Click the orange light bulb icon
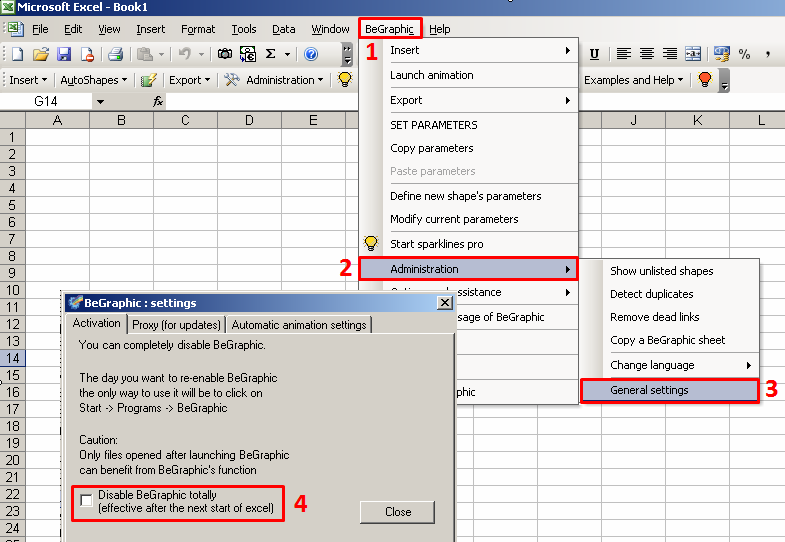The height and width of the screenshot is (542, 785). pos(704,80)
